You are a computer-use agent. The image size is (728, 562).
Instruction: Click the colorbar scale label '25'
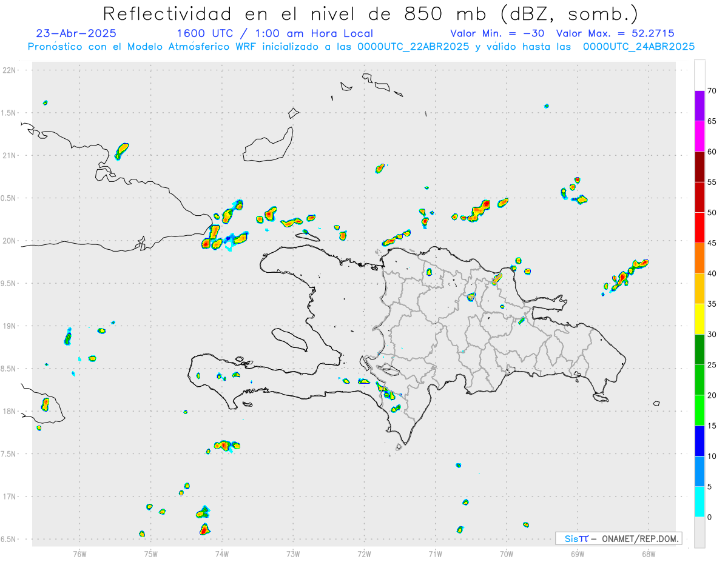[x=712, y=365]
